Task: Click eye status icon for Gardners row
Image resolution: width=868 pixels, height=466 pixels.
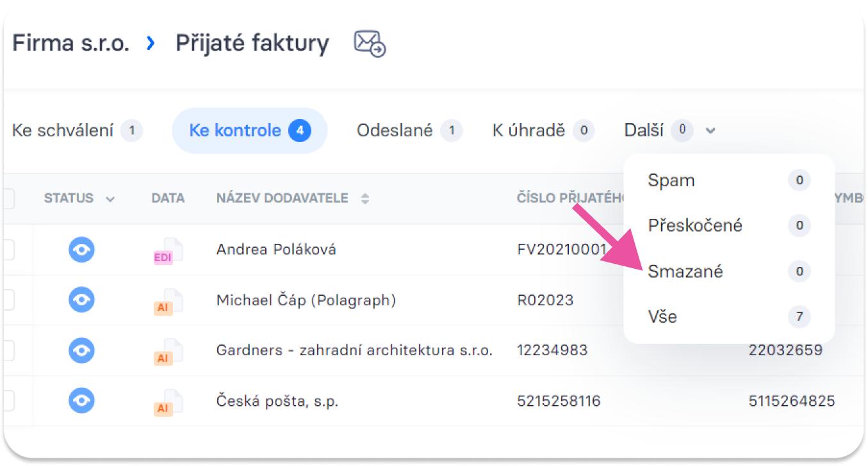Action: (x=81, y=350)
